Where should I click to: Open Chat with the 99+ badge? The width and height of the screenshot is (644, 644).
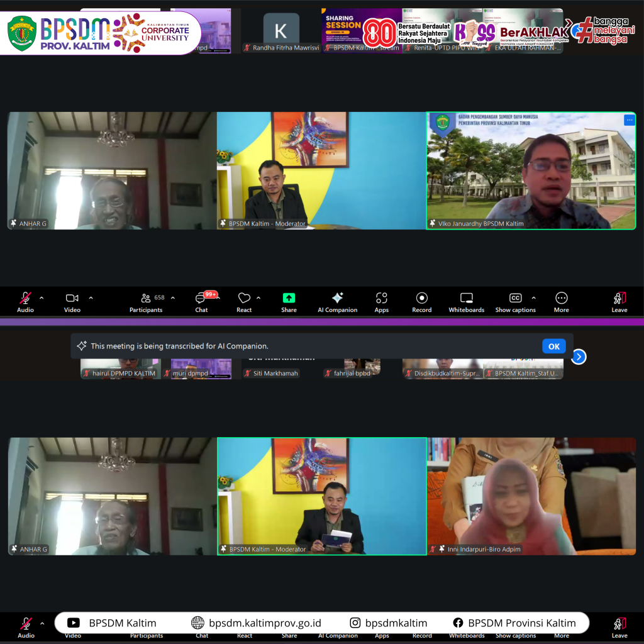[x=201, y=299]
